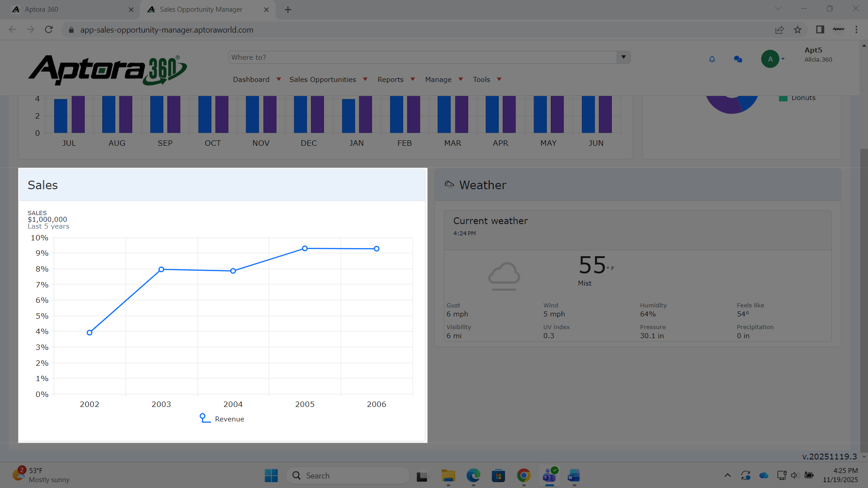The height and width of the screenshot is (488, 868).
Task: Click the 2005 data point on Sales chart
Action: point(305,249)
